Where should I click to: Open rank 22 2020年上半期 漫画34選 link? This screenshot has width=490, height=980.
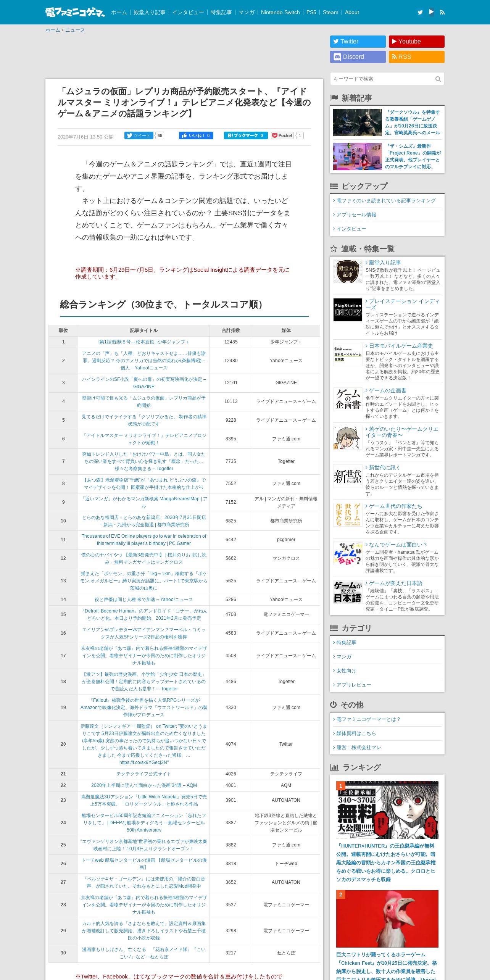click(x=144, y=785)
